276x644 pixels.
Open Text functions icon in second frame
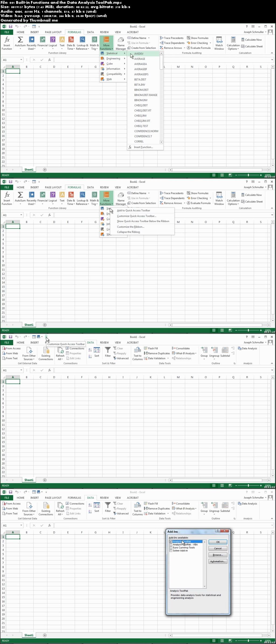pyautogui.click(x=62, y=195)
